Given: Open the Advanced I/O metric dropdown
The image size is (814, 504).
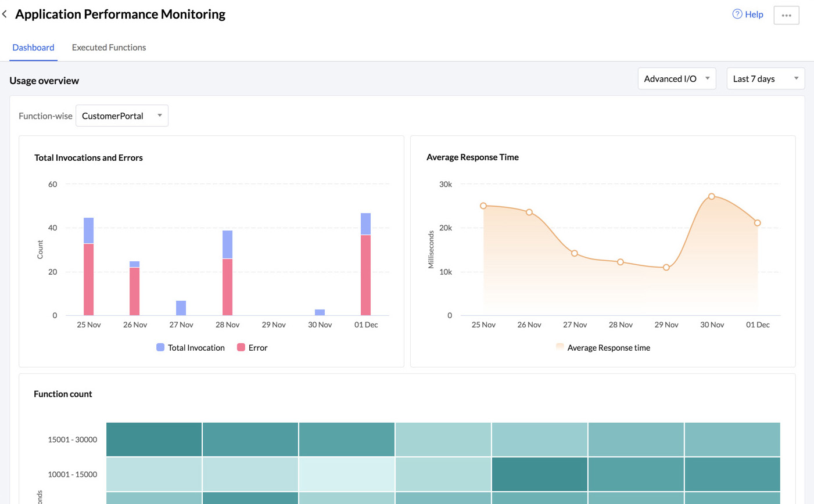Looking at the screenshot, I should pos(677,78).
